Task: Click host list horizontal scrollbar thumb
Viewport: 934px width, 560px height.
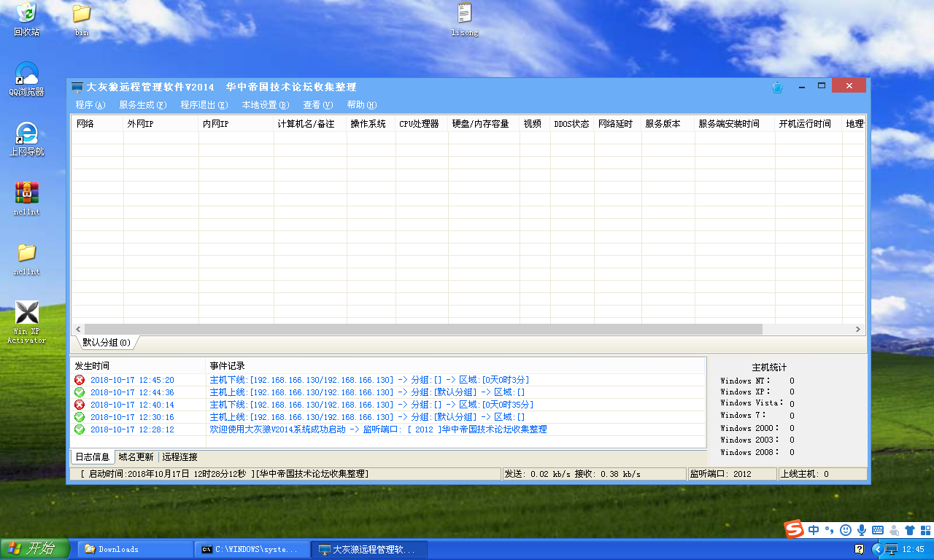Action: click(423, 330)
